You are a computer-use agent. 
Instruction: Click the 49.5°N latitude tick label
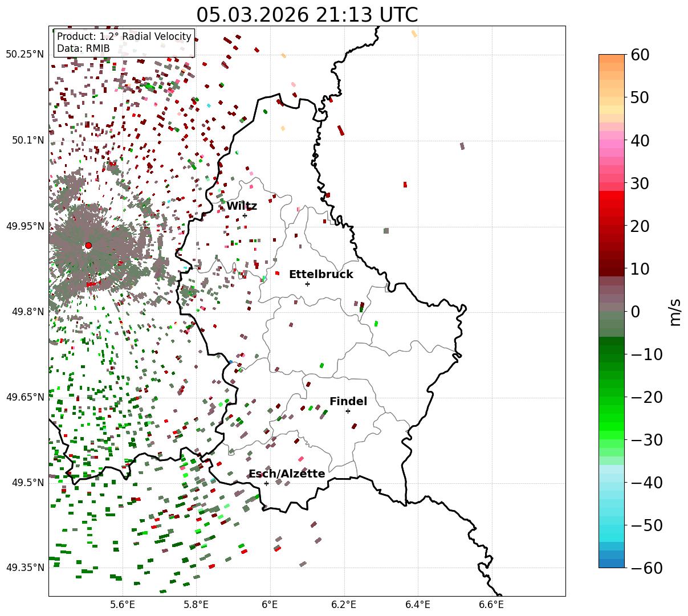[x=27, y=483]
